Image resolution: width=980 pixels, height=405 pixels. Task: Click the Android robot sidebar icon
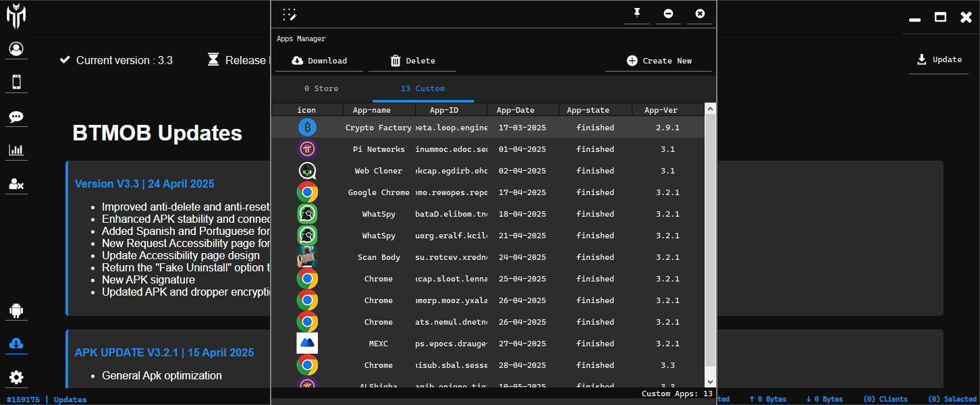click(16, 310)
